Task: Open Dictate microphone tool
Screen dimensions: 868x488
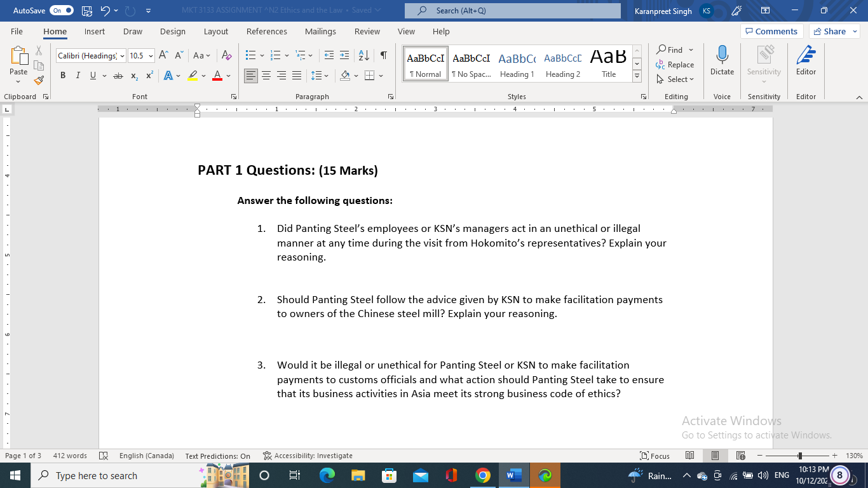Action: (x=722, y=61)
